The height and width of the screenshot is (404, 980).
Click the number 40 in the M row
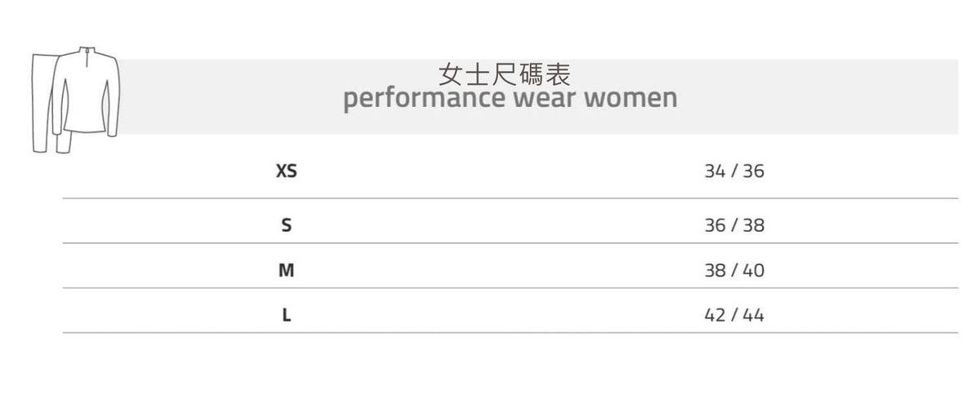[754, 270]
